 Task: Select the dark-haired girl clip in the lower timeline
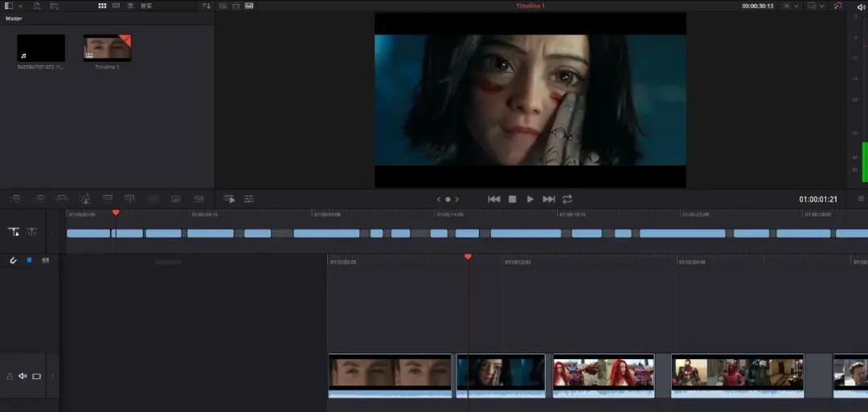click(x=501, y=376)
